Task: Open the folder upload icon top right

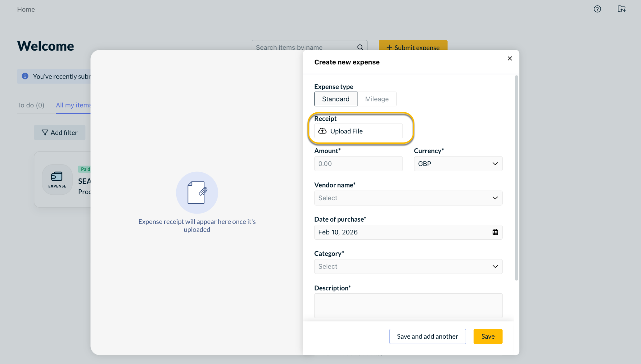Action: pyautogui.click(x=621, y=9)
